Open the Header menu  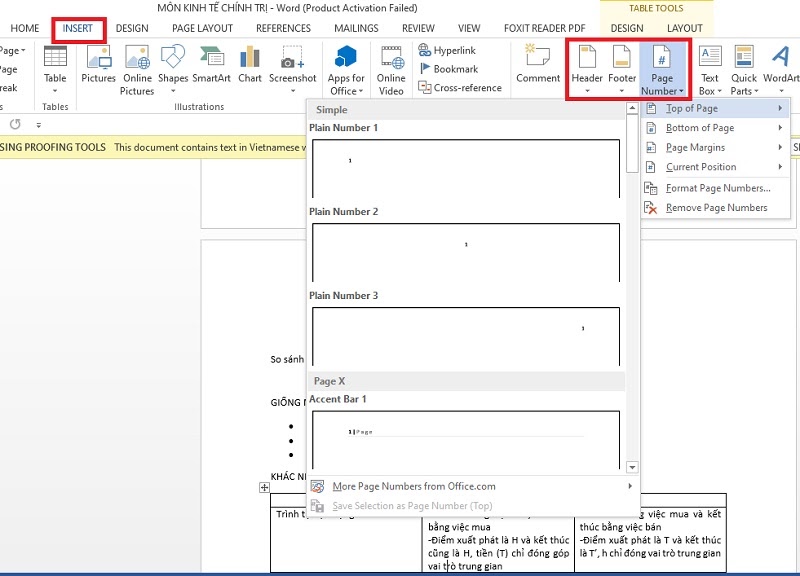tap(587, 69)
